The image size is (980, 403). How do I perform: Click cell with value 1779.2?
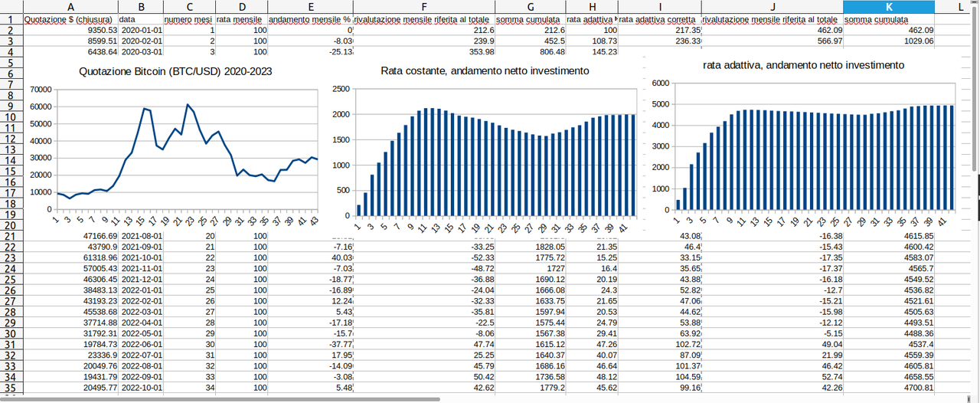pos(530,388)
